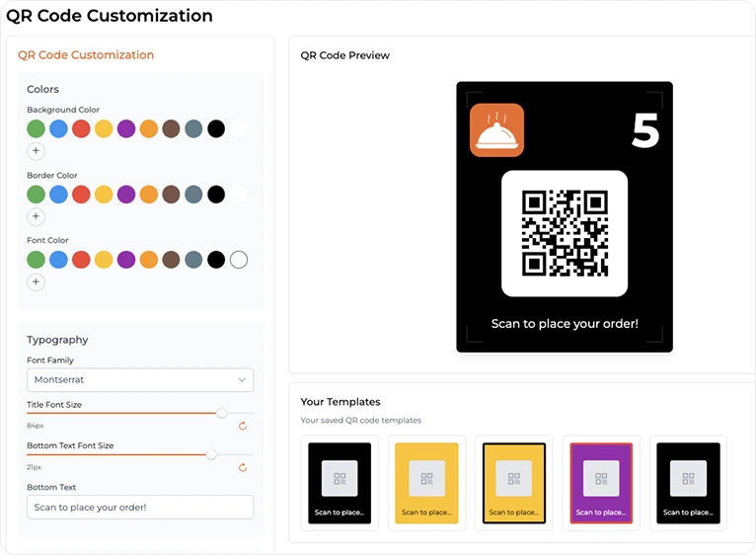Select white background color

click(239, 128)
